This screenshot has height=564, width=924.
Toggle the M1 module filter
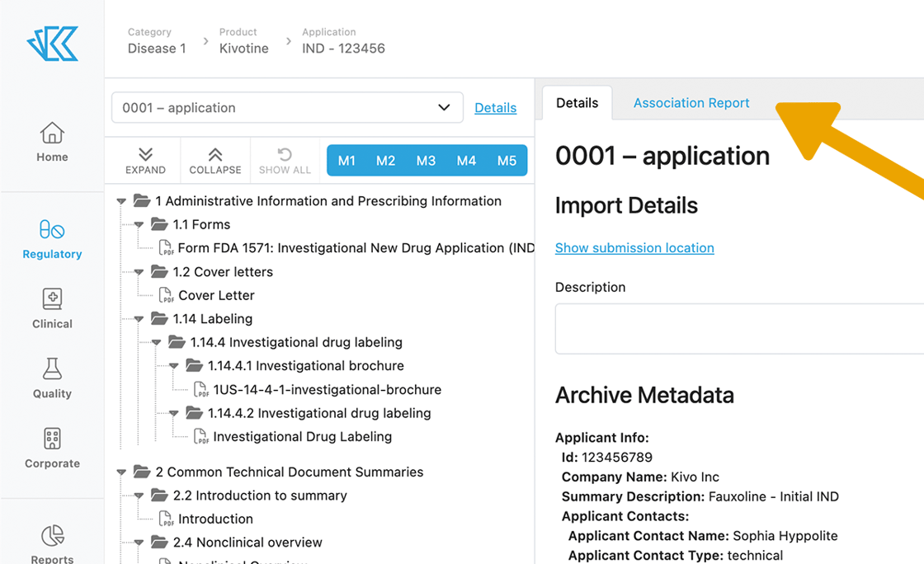(346, 161)
